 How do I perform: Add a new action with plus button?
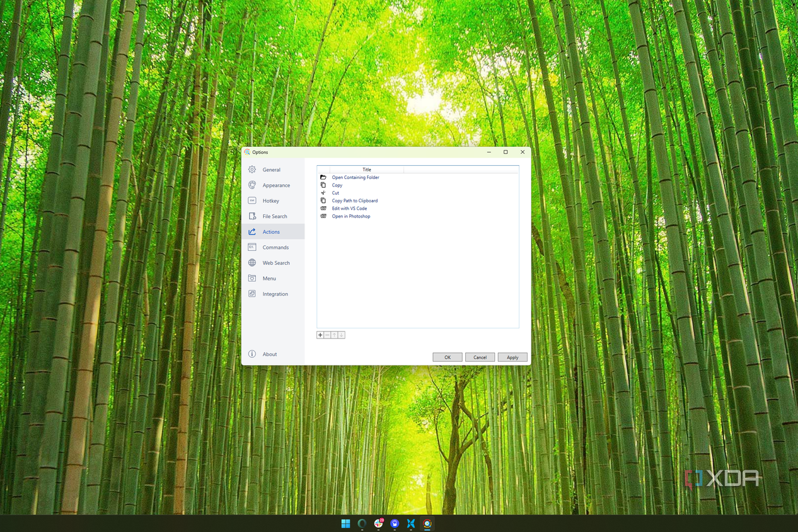click(x=320, y=335)
